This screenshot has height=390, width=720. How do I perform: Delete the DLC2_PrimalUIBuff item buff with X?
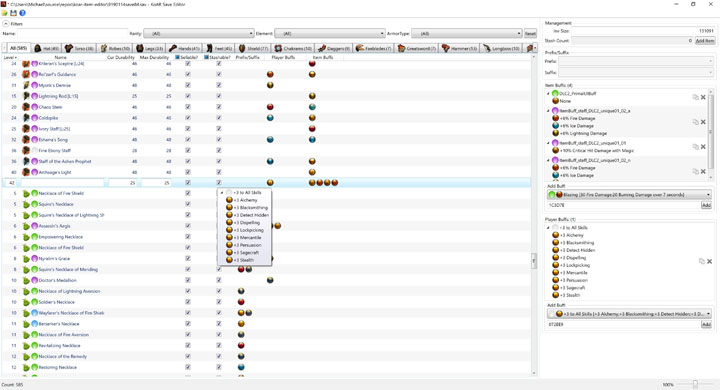click(703, 97)
